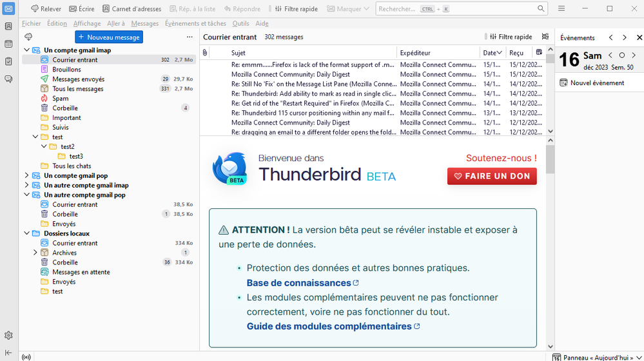Click today circle icon in mini-day

click(622, 55)
